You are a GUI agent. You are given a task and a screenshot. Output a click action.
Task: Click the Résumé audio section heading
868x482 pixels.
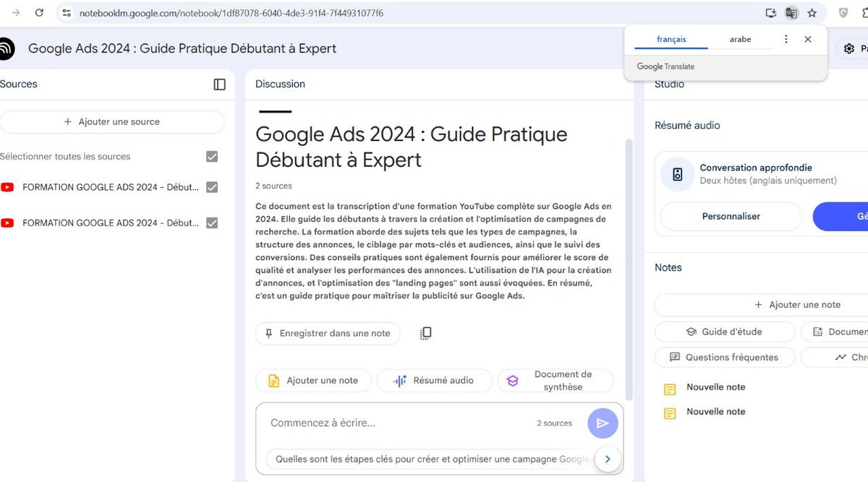[x=687, y=126]
